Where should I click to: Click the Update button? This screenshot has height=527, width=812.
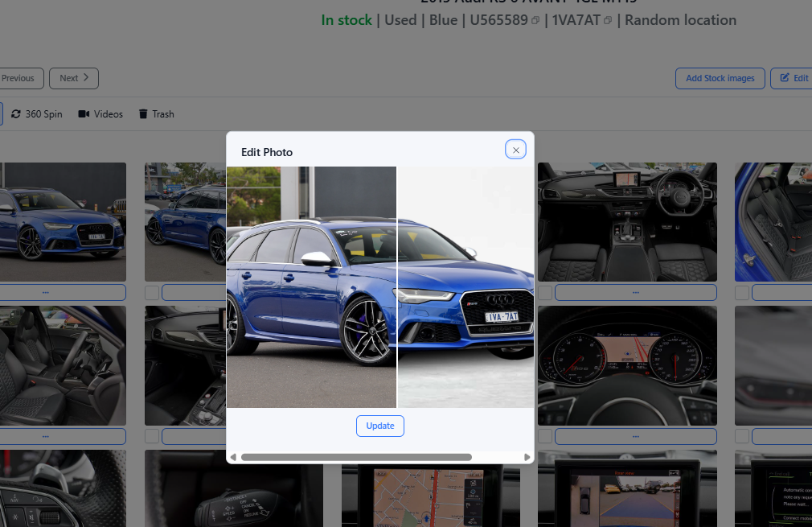[380, 426]
